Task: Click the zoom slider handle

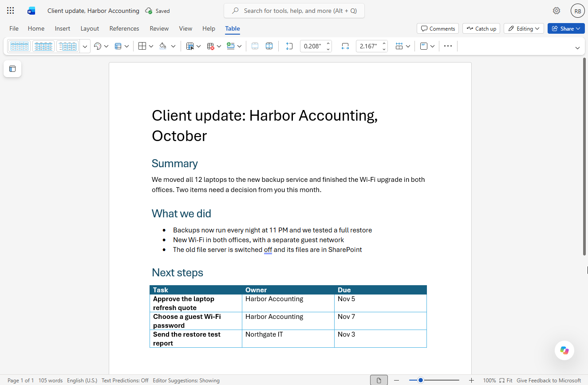Action: pyautogui.click(x=420, y=380)
